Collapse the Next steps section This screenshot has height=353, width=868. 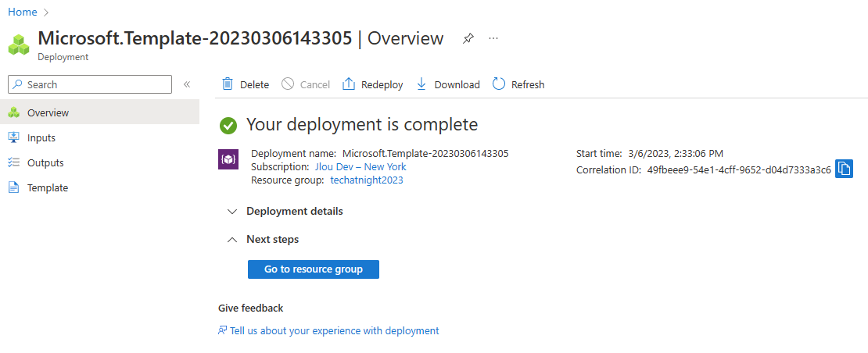(264, 239)
